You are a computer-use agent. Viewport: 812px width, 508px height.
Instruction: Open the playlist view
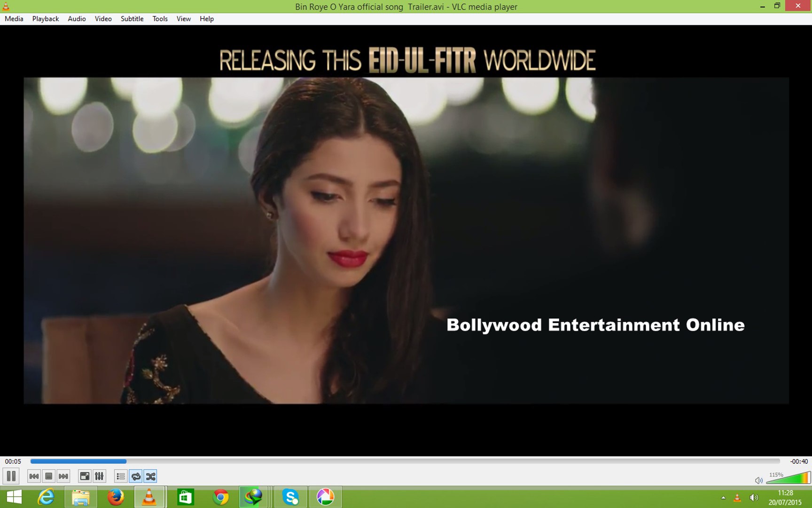click(x=121, y=476)
